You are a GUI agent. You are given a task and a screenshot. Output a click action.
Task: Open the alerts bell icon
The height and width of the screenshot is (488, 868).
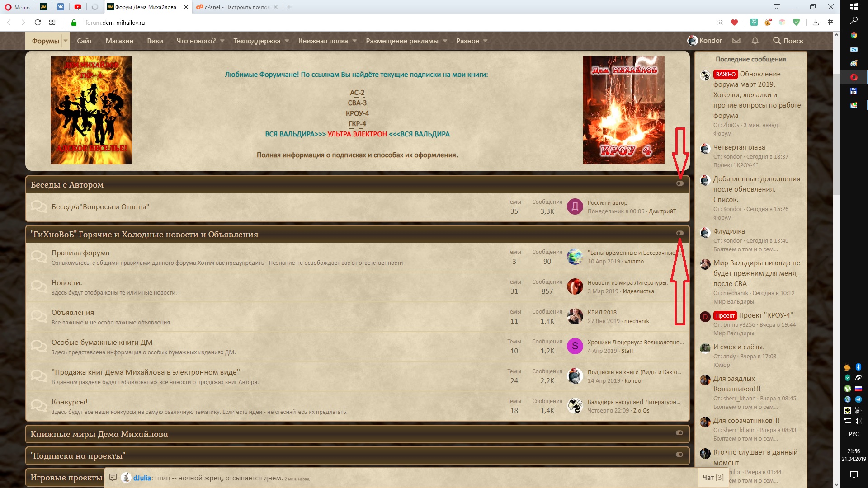pos(755,41)
